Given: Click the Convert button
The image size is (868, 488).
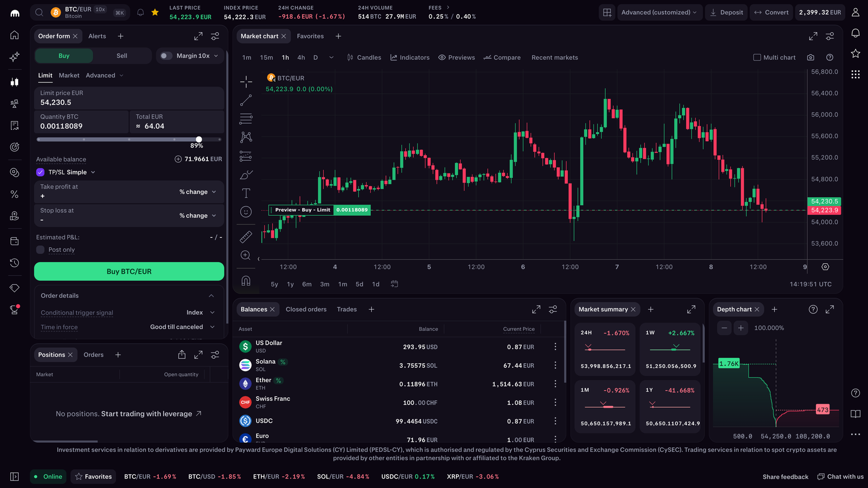Looking at the screenshot, I should tap(771, 12).
